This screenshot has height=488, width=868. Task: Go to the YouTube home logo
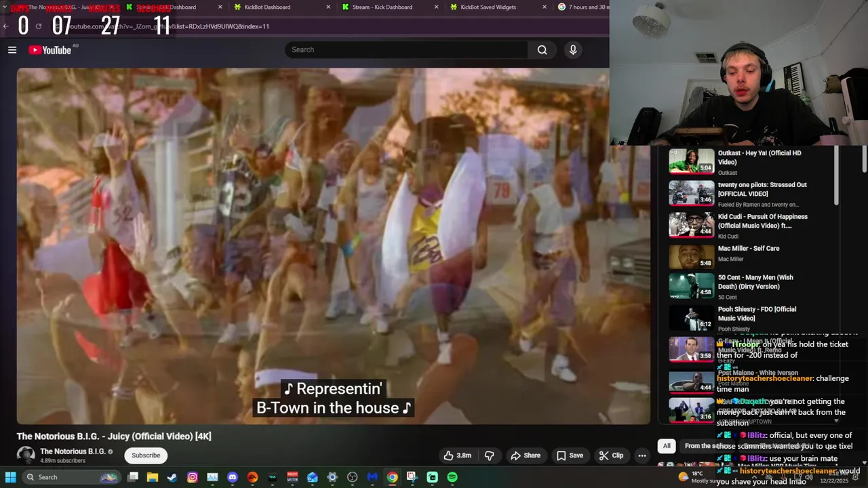[50, 49]
